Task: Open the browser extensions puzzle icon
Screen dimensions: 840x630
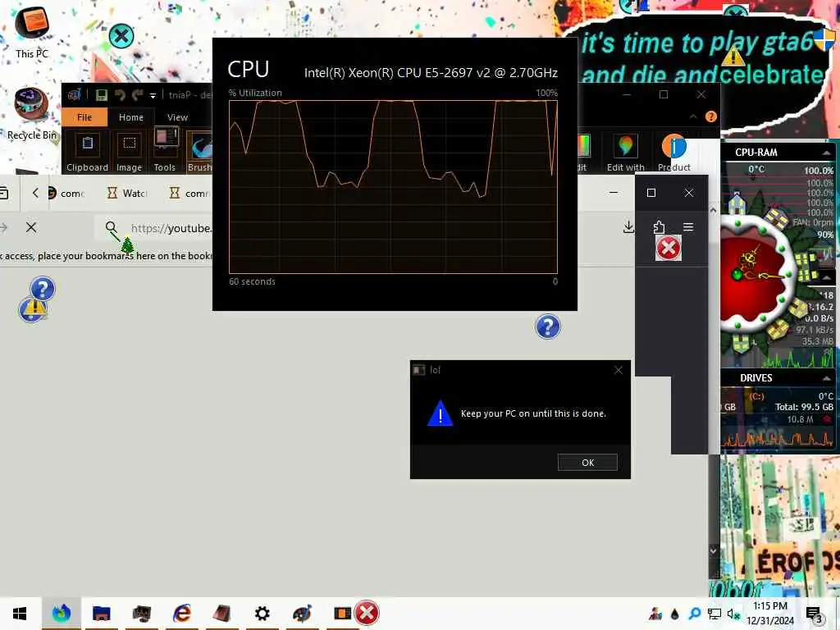Action: 659,228
